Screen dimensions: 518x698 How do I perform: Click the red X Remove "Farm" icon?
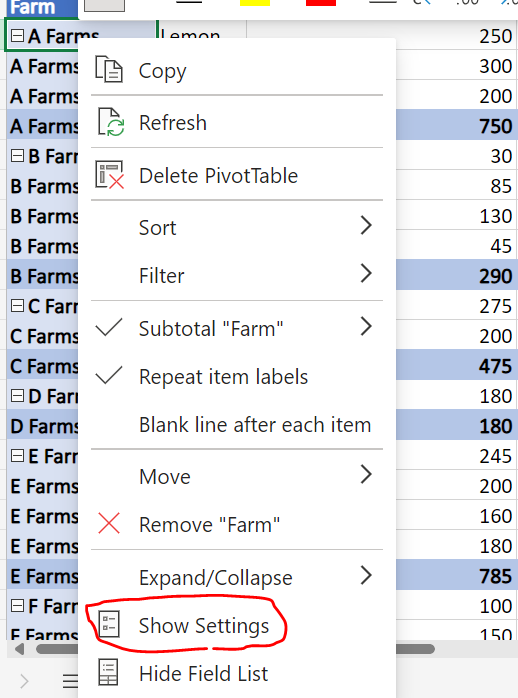(109, 523)
